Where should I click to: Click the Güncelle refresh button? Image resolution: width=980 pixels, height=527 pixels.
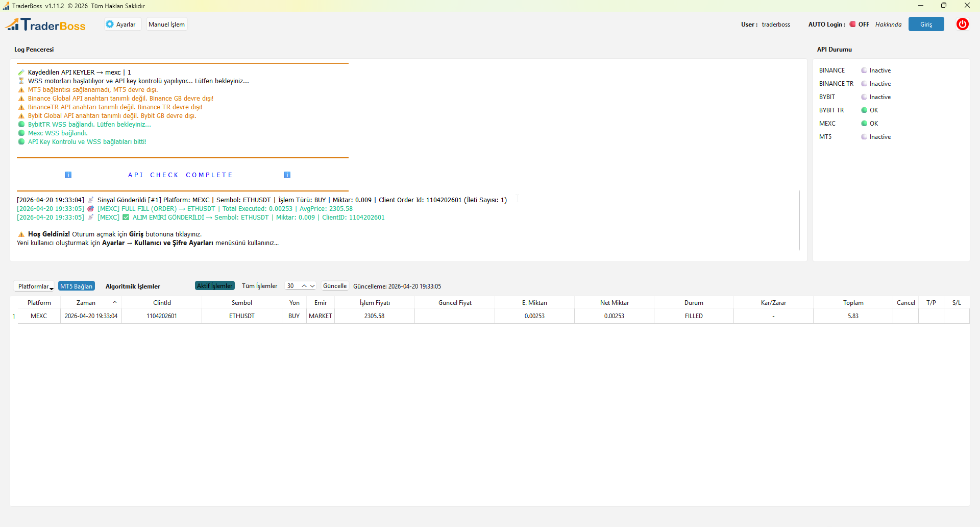(x=335, y=286)
